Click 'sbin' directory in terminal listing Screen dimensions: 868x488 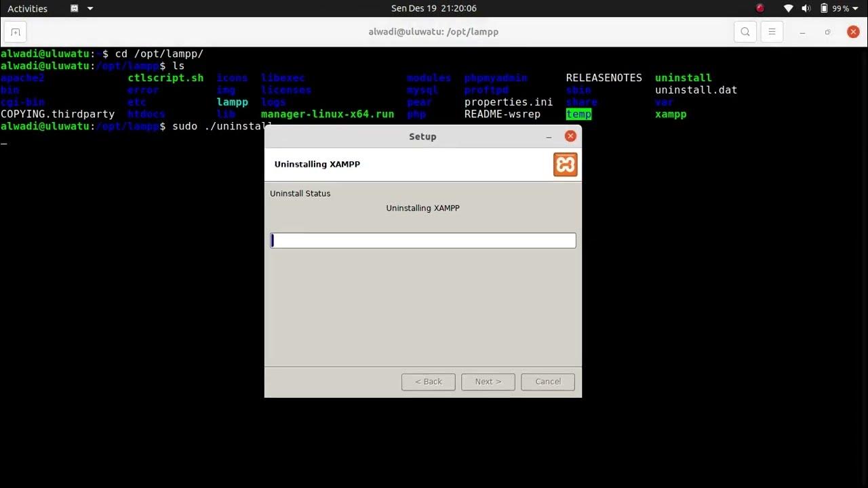[x=578, y=90]
